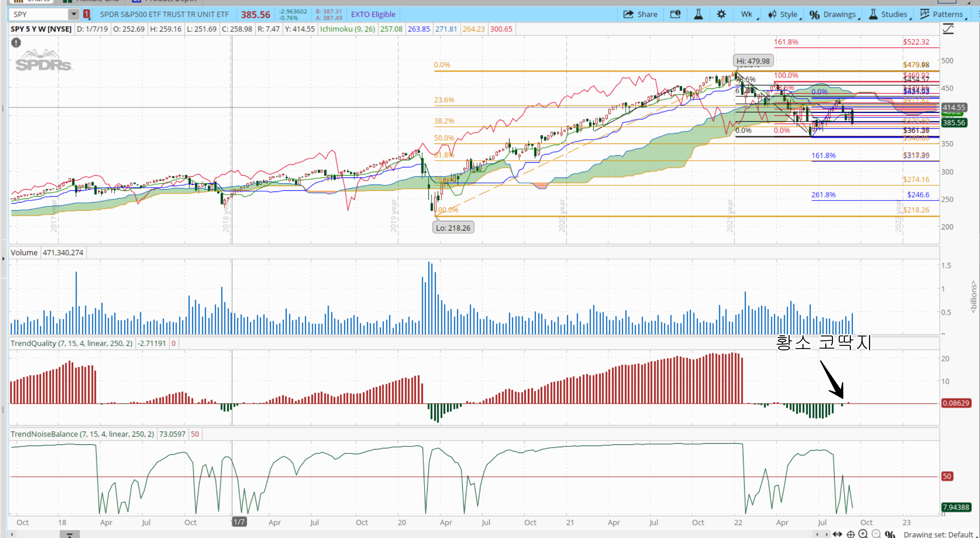Open the Studies menu
This screenshot has height=538, width=980.
[x=889, y=14]
